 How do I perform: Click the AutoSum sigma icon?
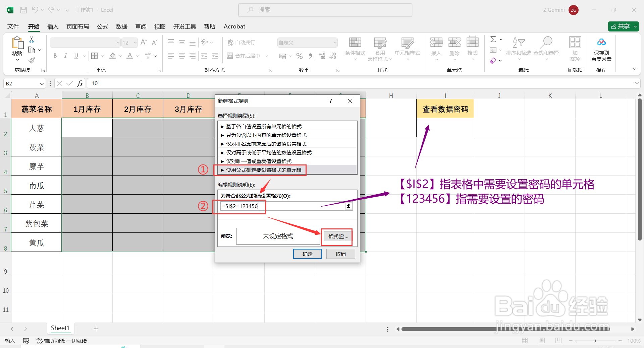493,39
